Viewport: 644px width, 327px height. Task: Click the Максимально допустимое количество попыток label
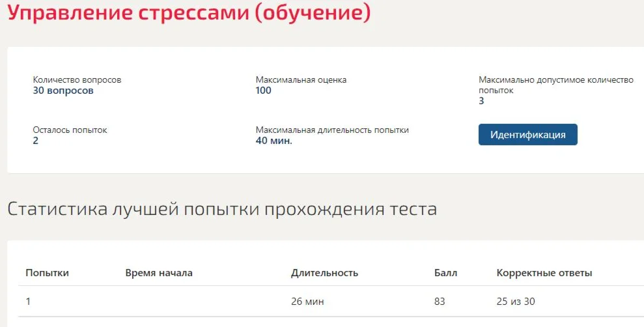pos(556,85)
